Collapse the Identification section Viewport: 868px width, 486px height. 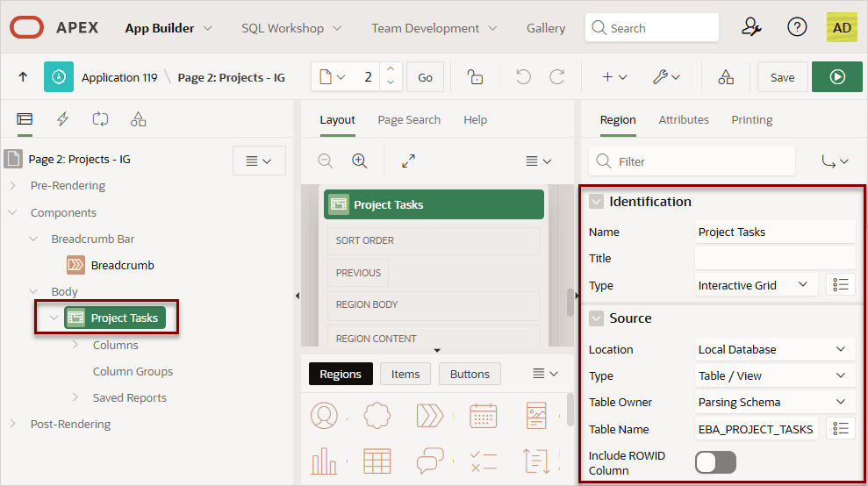pos(596,202)
